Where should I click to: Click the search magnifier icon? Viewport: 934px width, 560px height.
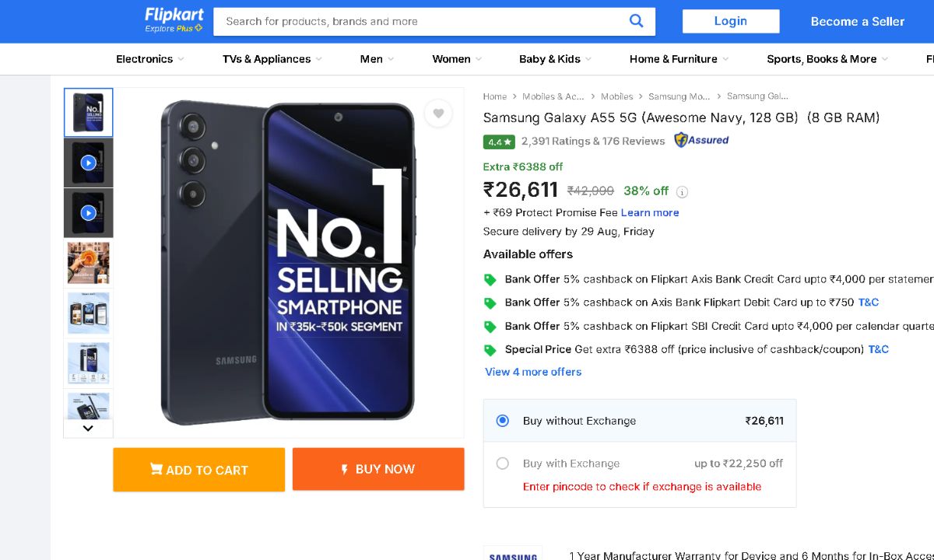coord(636,21)
